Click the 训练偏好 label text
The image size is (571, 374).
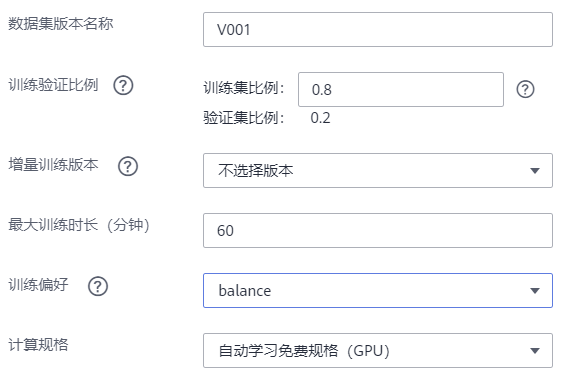[x=38, y=285]
